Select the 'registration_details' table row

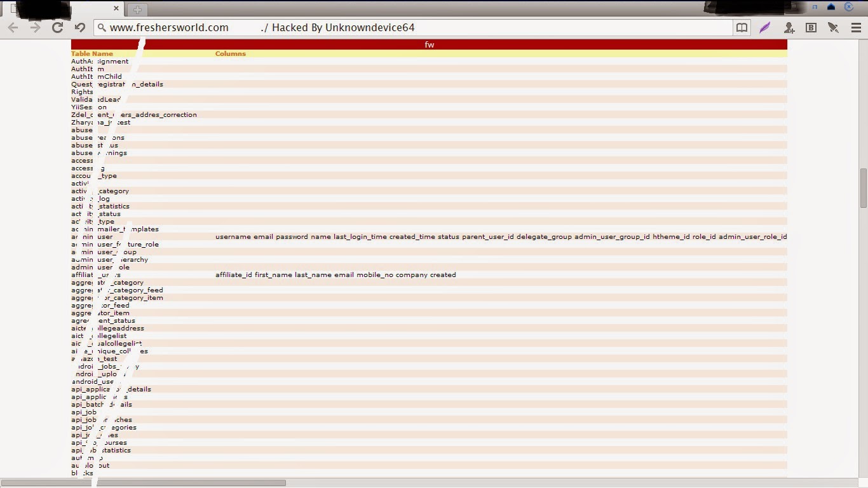[429, 85]
